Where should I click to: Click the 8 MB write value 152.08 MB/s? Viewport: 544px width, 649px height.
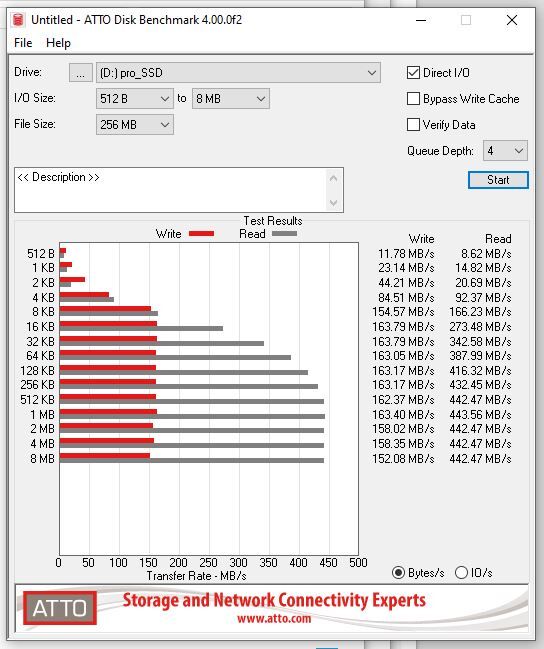[403, 459]
